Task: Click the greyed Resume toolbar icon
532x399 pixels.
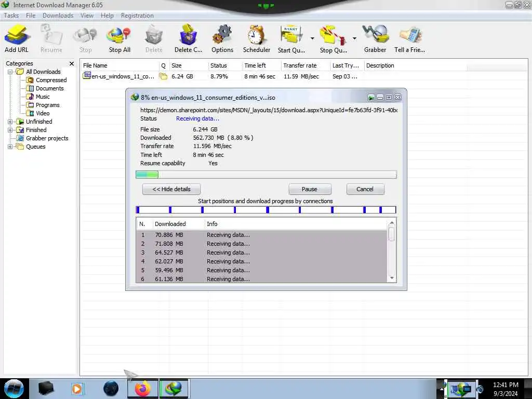Action: (x=51, y=38)
